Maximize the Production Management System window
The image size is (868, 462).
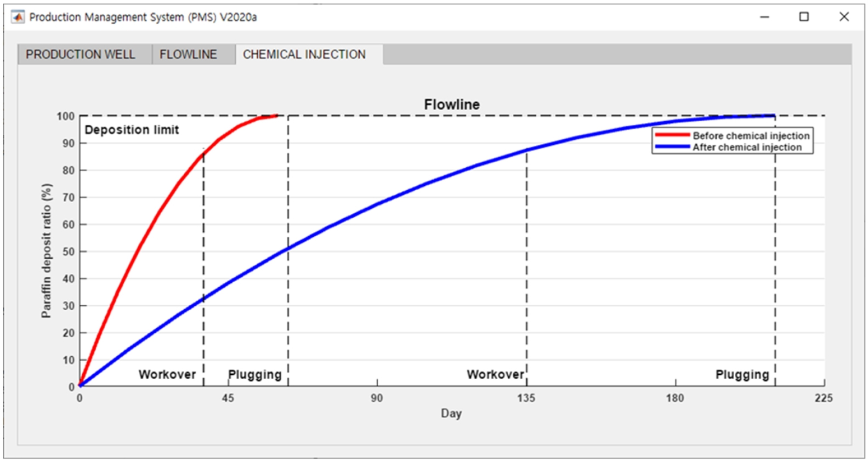[804, 17]
